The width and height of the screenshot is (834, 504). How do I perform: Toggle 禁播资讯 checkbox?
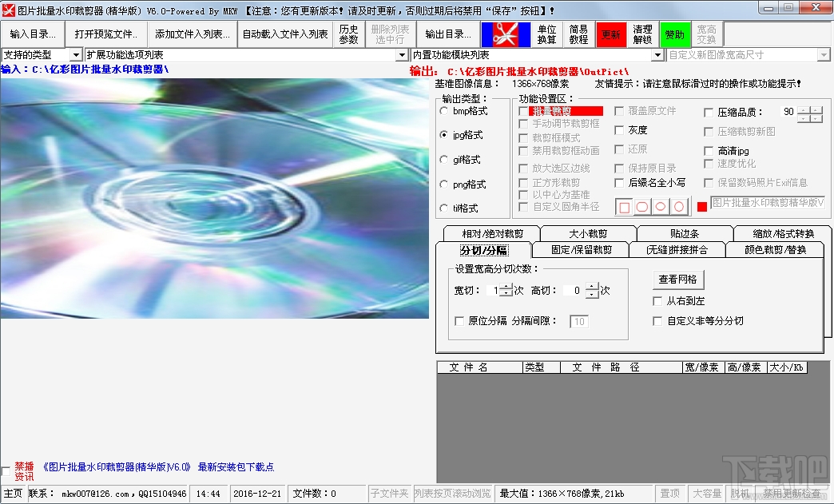(6, 471)
